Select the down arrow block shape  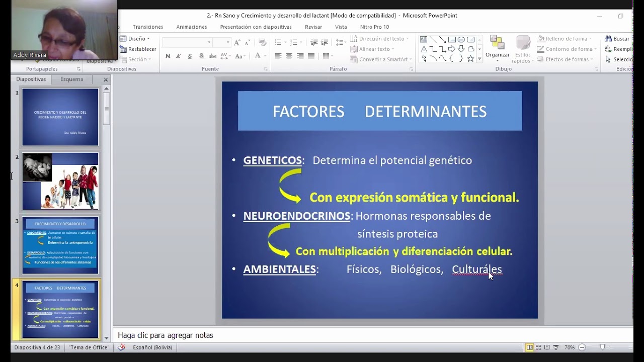tap(461, 49)
